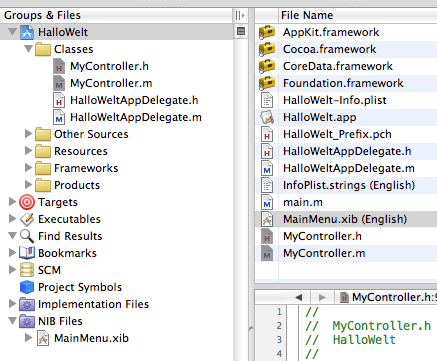Viewport: 437px width, 361px height.
Task: Expand the Implementation Files group
Action: 12,304
